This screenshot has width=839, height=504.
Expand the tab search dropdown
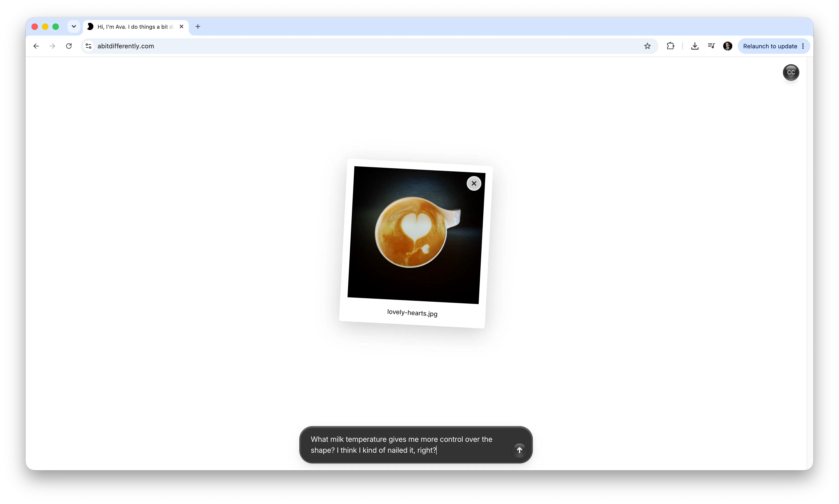click(74, 26)
